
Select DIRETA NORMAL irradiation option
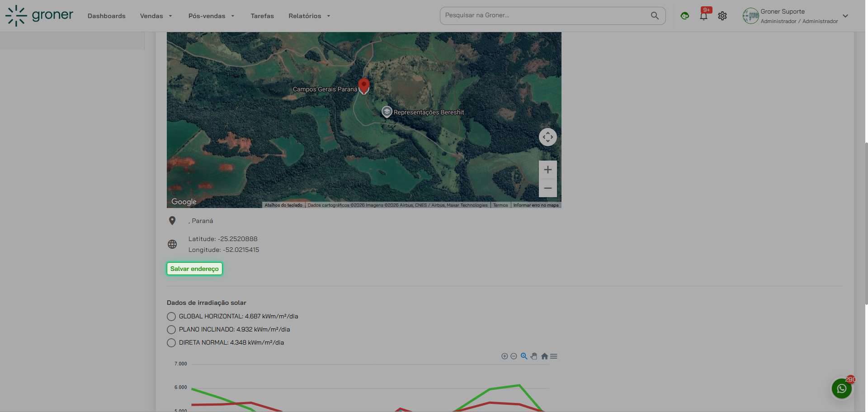click(x=171, y=343)
